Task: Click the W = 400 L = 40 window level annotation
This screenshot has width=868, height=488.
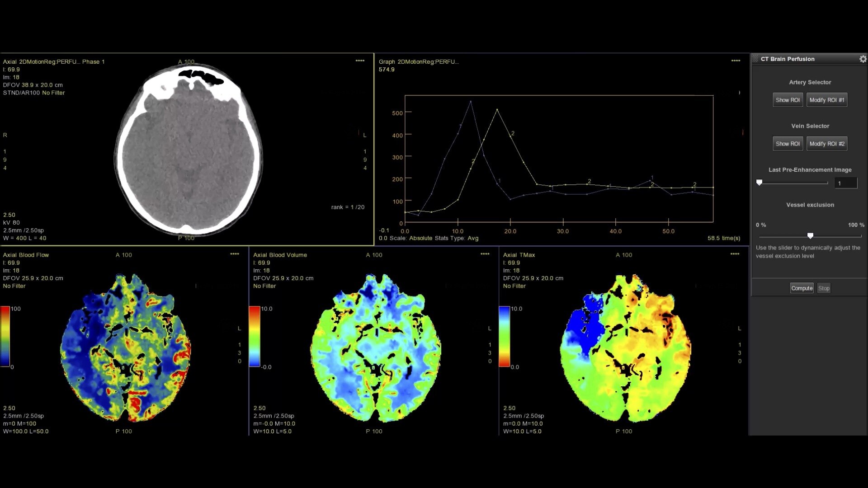Action: point(24,238)
